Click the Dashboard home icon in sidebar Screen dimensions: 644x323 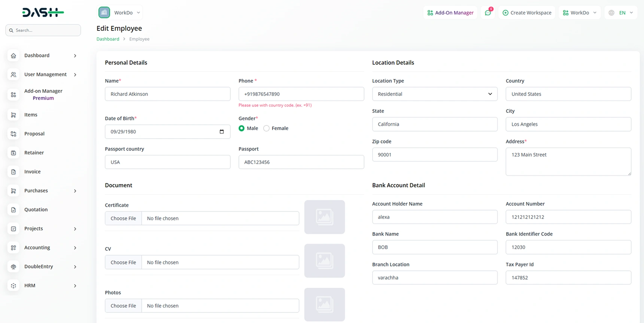(13, 56)
